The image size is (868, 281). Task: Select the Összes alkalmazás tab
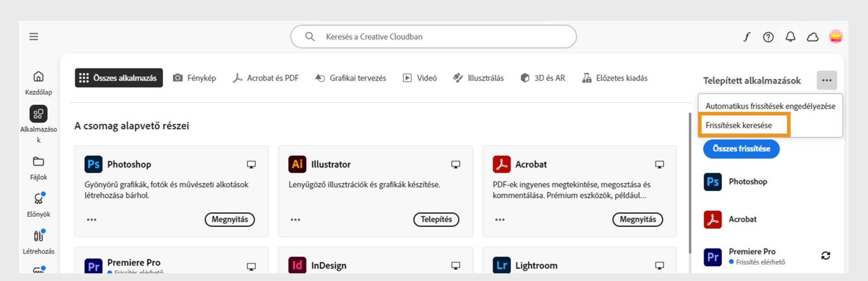[118, 78]
